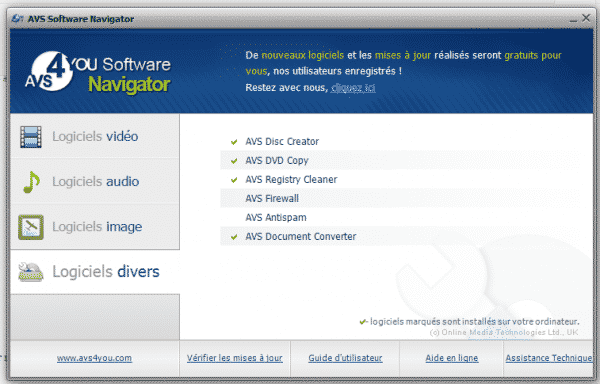Click the Logiciels divers tools icon
This screenshot has width=600, height=384.
click(31, 272)
